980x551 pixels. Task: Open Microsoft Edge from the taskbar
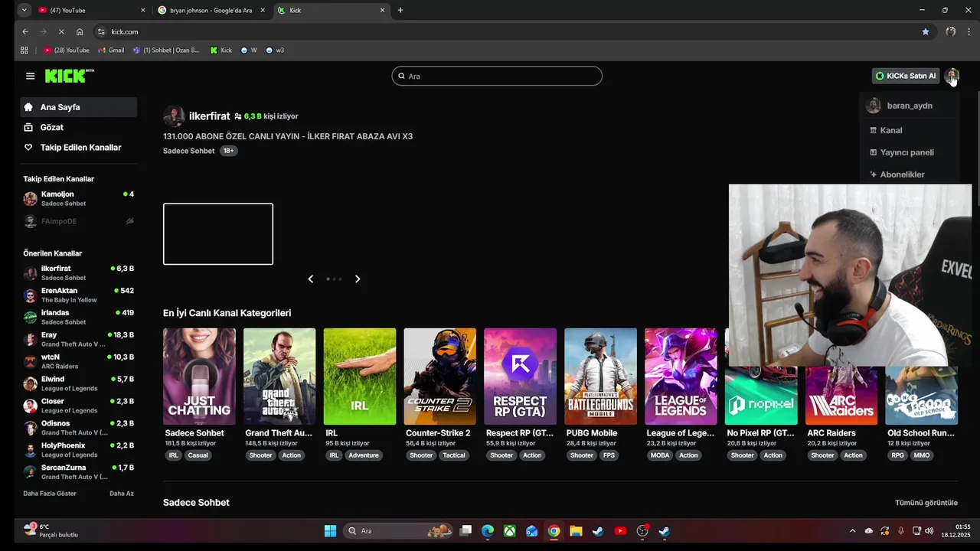pos(487,531)
